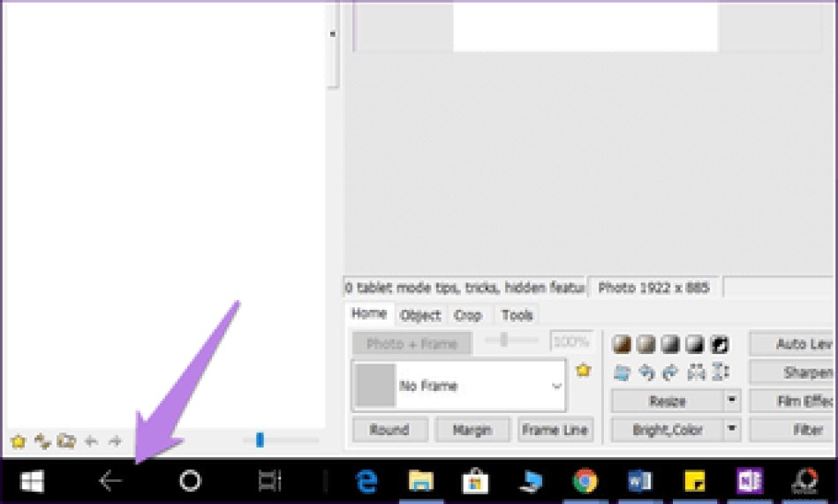This screenshot has height=504, width=838.
Task: Click the open folder icon in left panel
Action: tap(66, 441)
